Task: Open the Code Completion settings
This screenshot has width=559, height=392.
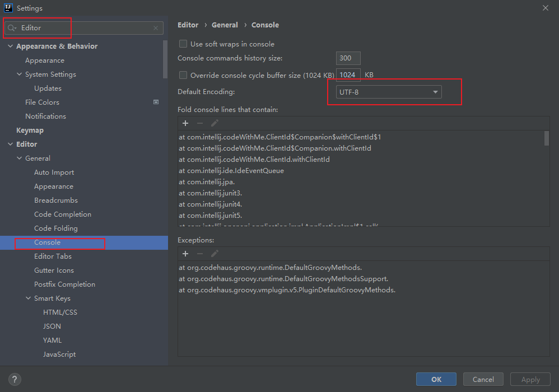Action: (x=63, y=214)
